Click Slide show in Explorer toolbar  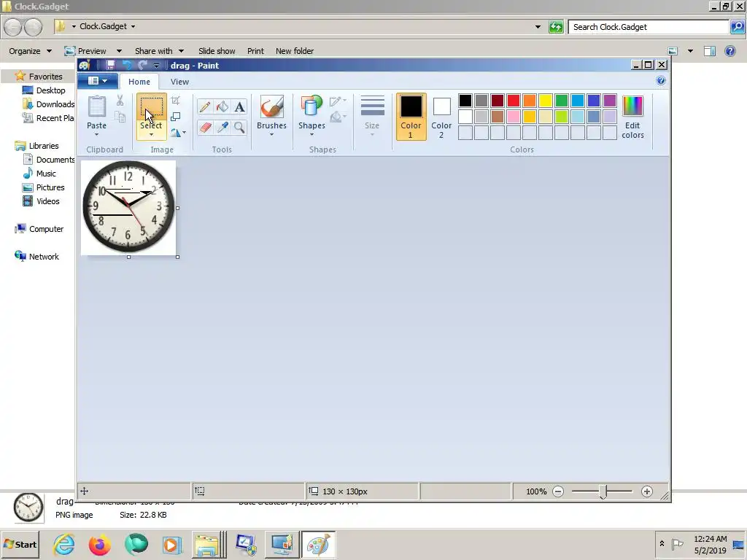[x=217, y=51]
